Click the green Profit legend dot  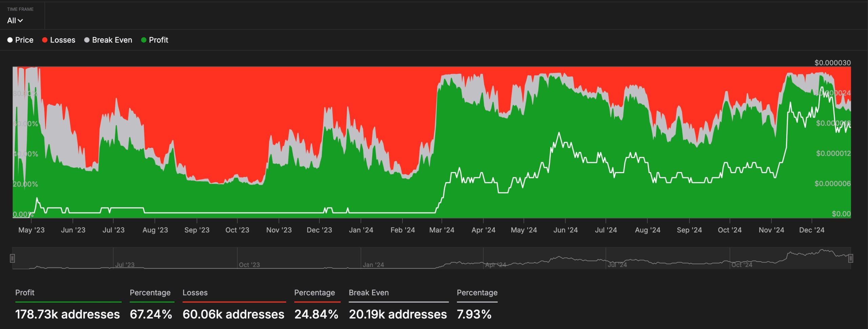pos(143,40)
